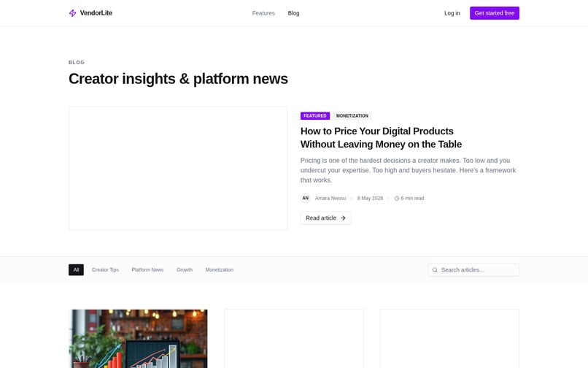Open the Features nav link
This screenshot has height=368, width=588.
[263, 13]
